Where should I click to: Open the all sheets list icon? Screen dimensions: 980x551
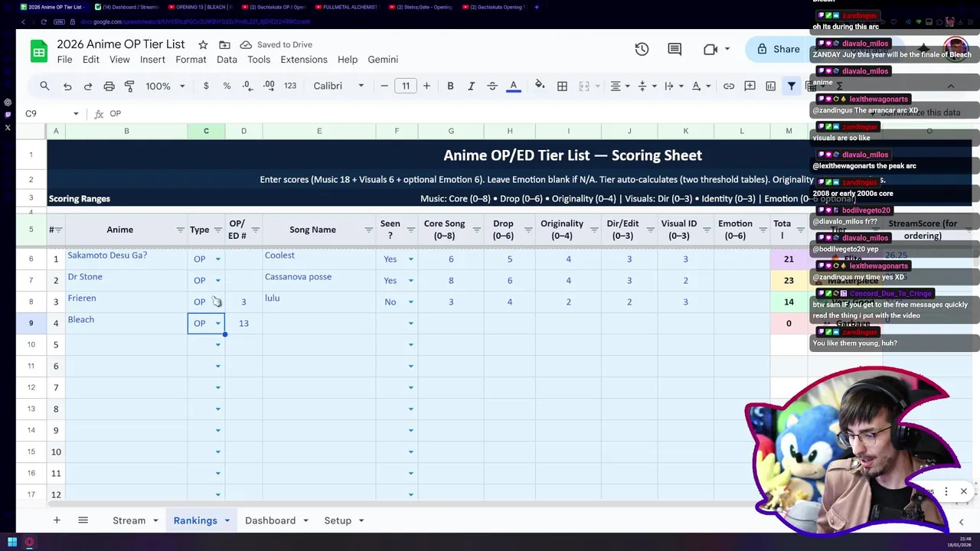pyautogui.click(x=83, y=520)
